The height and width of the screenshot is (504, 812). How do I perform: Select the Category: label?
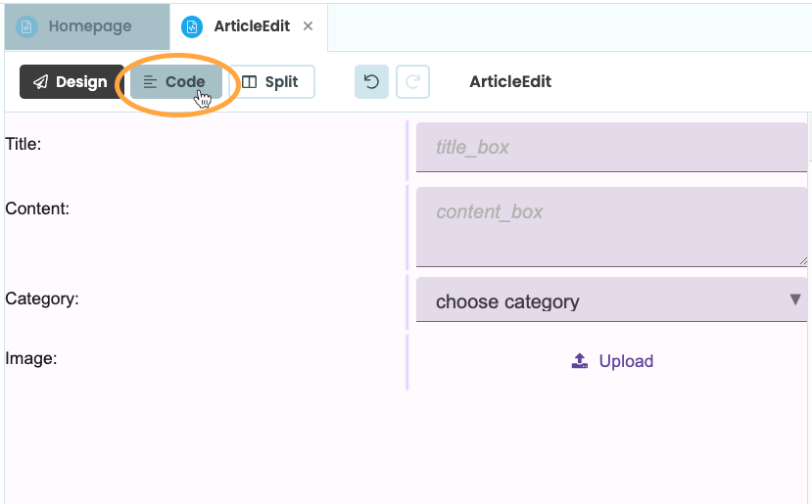(42, 298)
